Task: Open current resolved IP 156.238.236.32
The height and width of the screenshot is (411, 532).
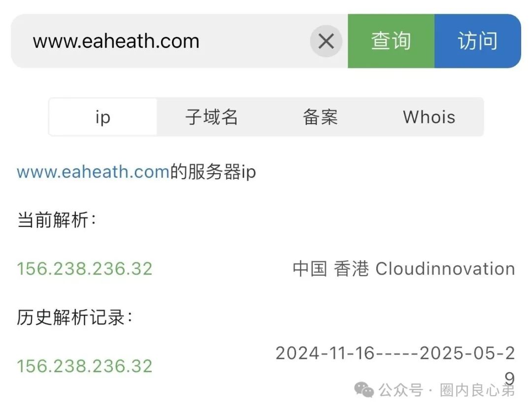Action: tap(85, 269)
